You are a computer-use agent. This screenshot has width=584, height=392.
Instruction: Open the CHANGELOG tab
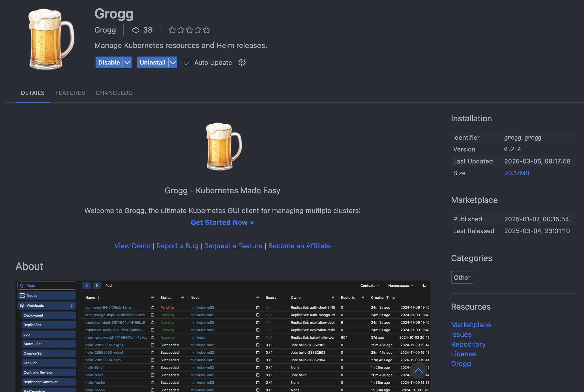(x=114, y=93)
